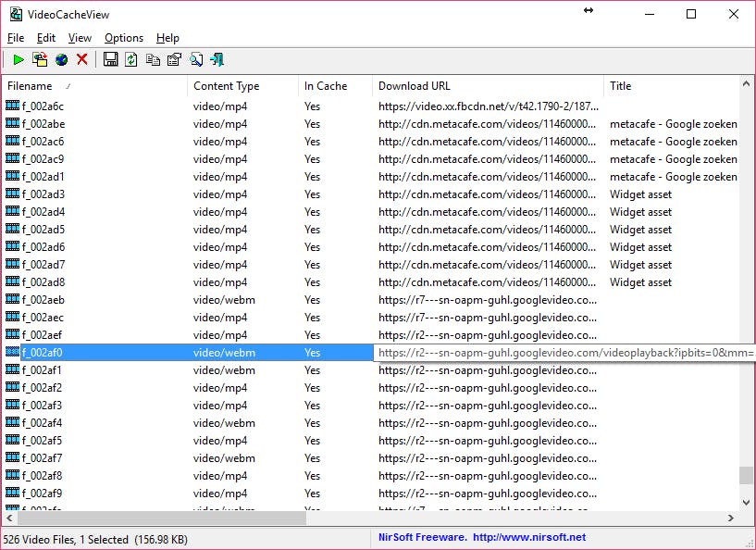Open the File menu
Image resolution: width=756 pixels, height=550 pixels.
(x=16, y=38)
